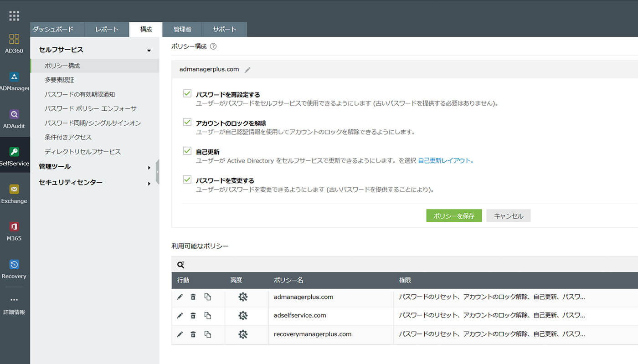This screenshot has width=638, height=364.
Task: Delete the adselfservice.com policy with trash icon
Action: (193, 315)
